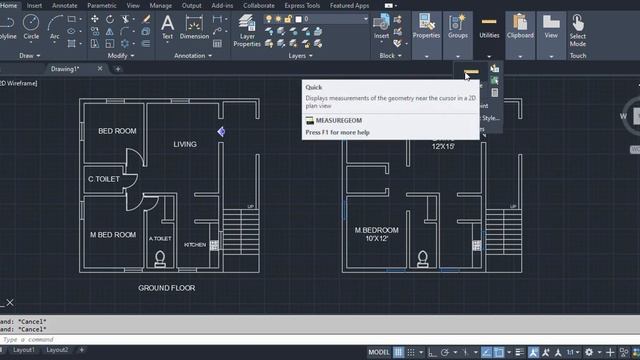Switch to the Layout1 tab

tap(24, 350)
